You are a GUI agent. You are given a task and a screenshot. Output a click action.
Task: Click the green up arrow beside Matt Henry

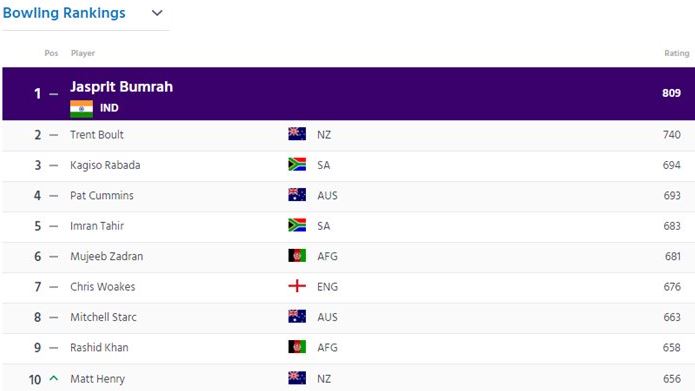coord(54,378)
